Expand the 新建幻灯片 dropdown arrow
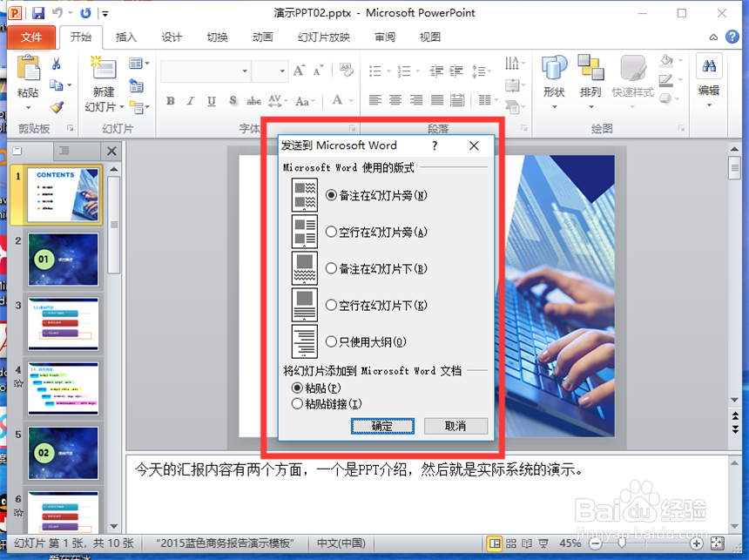 [122, 107]
